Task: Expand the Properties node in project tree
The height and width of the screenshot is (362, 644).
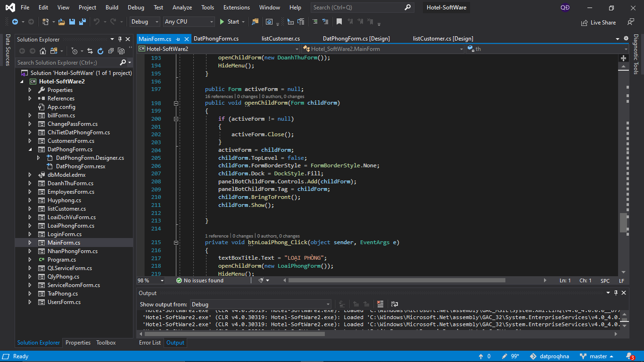Action: pos(30,90)
